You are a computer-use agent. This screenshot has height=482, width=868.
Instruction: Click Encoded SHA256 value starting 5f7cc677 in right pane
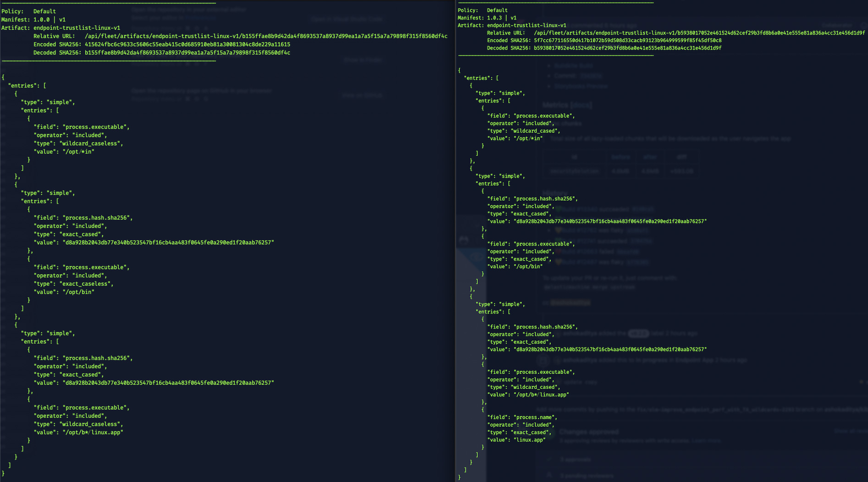click(x=628, y=40)
